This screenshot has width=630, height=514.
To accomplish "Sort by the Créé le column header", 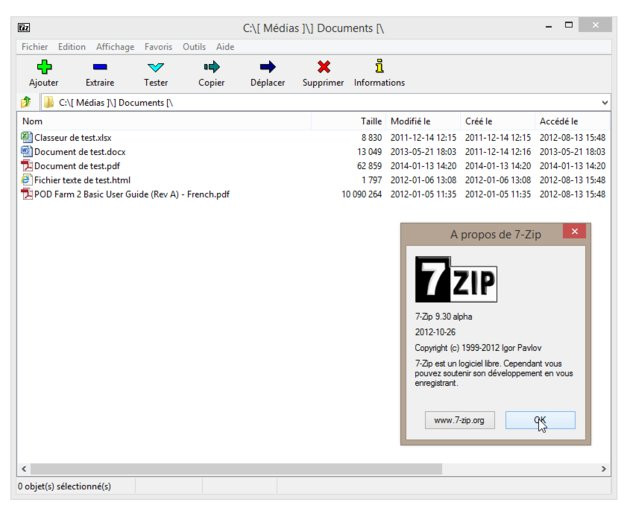I will pyautogui.click(x=497, y=121).
